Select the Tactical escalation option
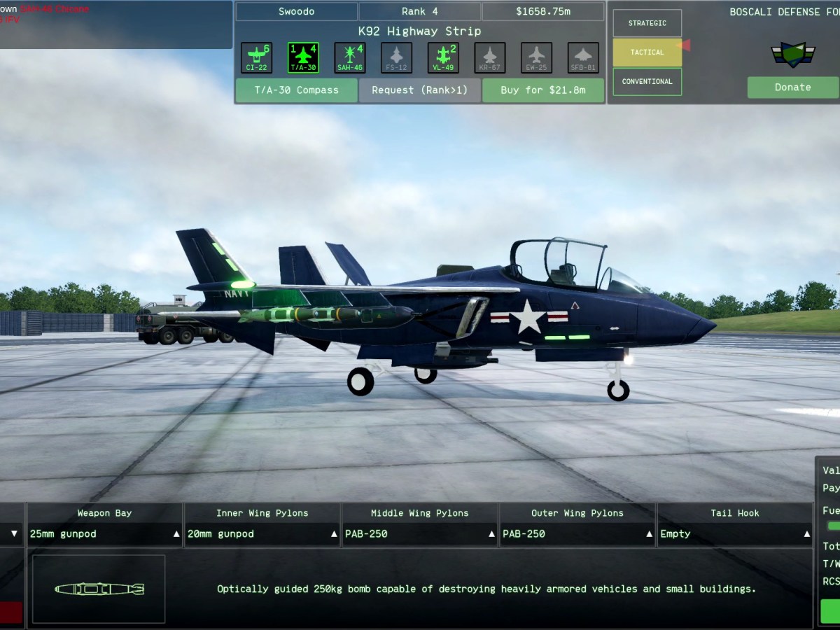The width and height of the screenshot is (840, 630). pyautogui.click(x=647, y=52)
